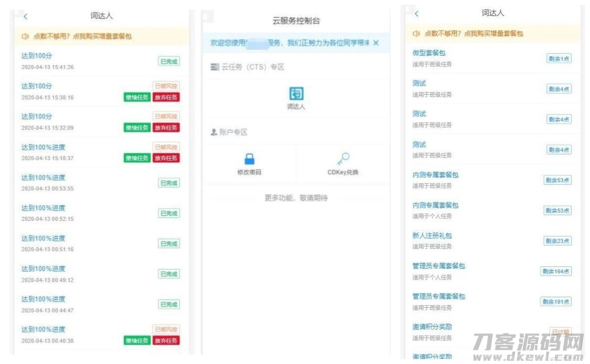Click 已完成 badge of task at 15:41:26
590x364 pixels.
169,61
